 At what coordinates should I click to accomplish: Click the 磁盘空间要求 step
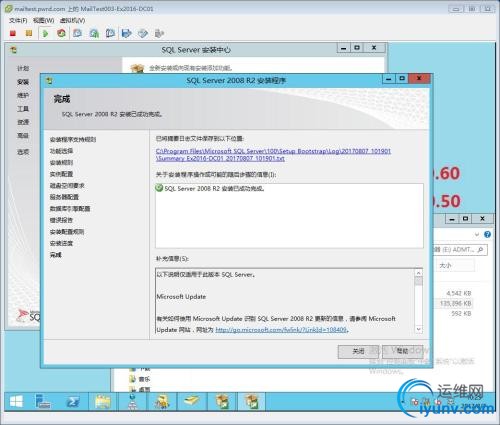coord(67,186)
